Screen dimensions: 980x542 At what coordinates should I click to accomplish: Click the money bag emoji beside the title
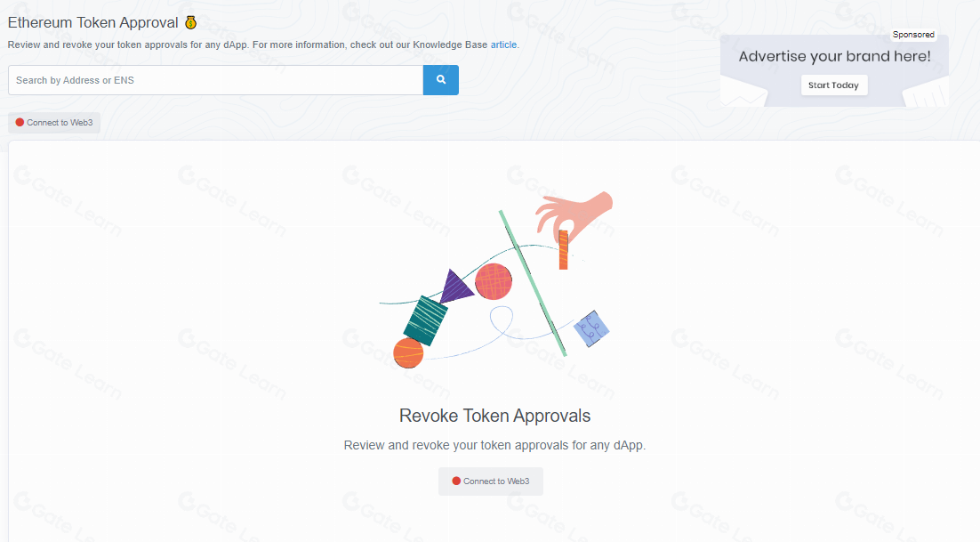pyautogui.click(x=190, y=22)
